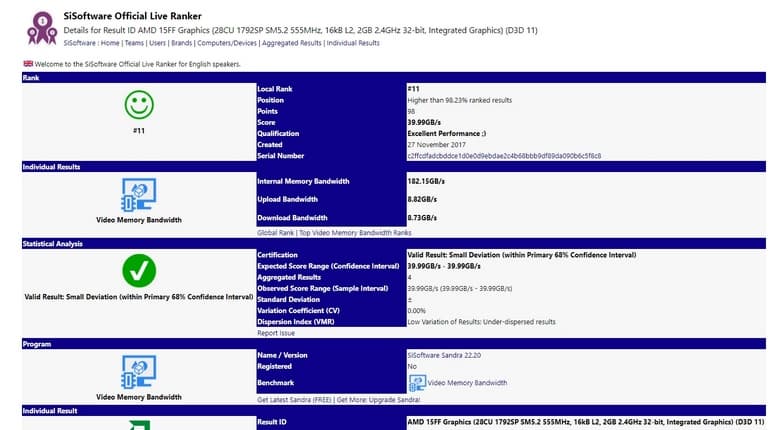This screenshot has height=430, width=780.
Task: Click the SiSoftware Sandra 22.20 version text
Action: click(x=444, y=355)
